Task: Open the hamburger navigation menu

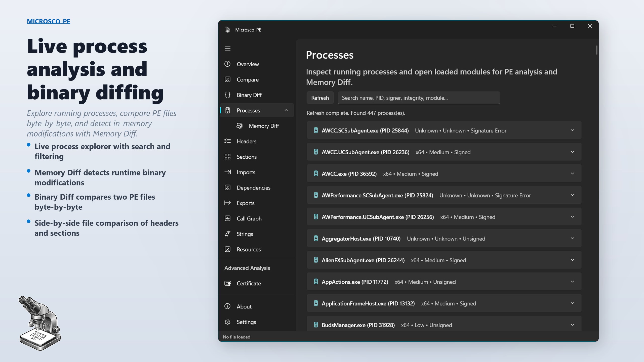Action: click(x=228, y=49)
